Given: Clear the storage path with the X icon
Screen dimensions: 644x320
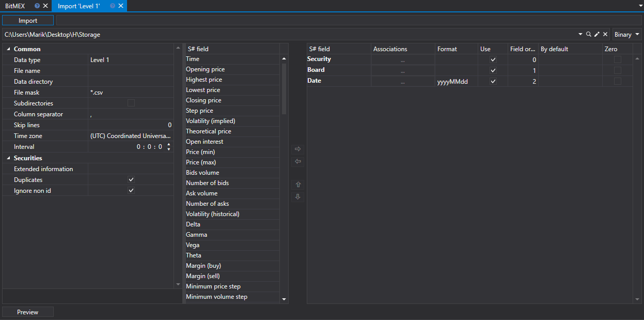Looking at the screenshot, I should point(605,34).
